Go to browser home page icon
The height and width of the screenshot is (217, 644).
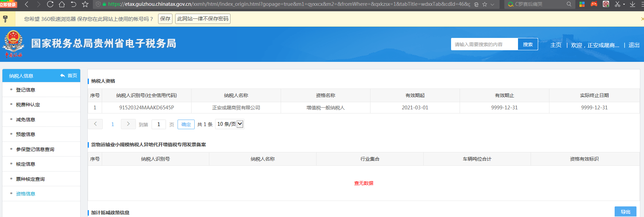click(x=62, y=4)
